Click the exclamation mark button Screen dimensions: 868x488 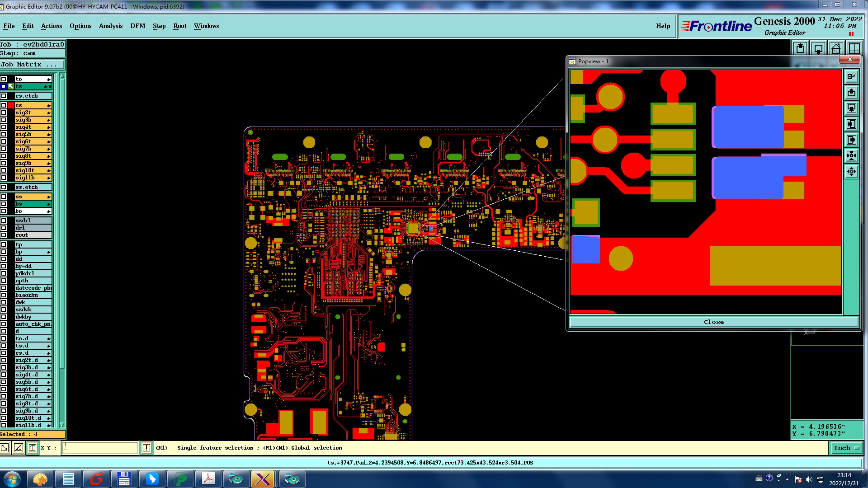146,448
